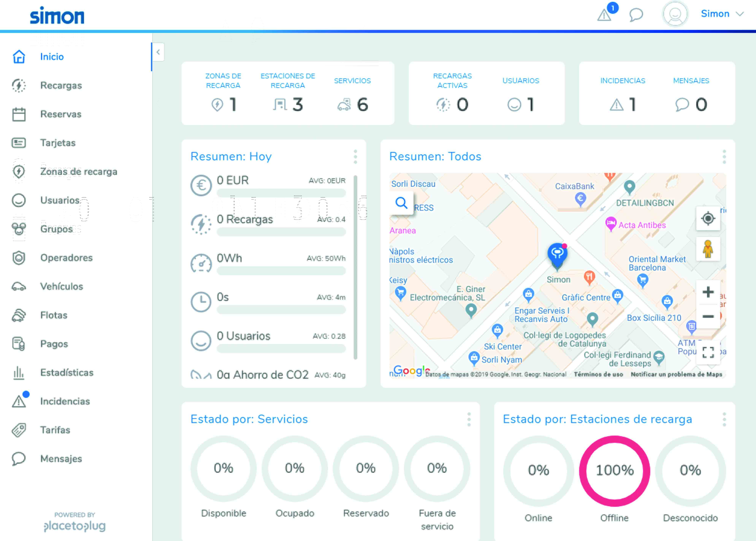756x541 pixels.
Task: Click the Reservado 0% gauge
Action: (366, 468)
